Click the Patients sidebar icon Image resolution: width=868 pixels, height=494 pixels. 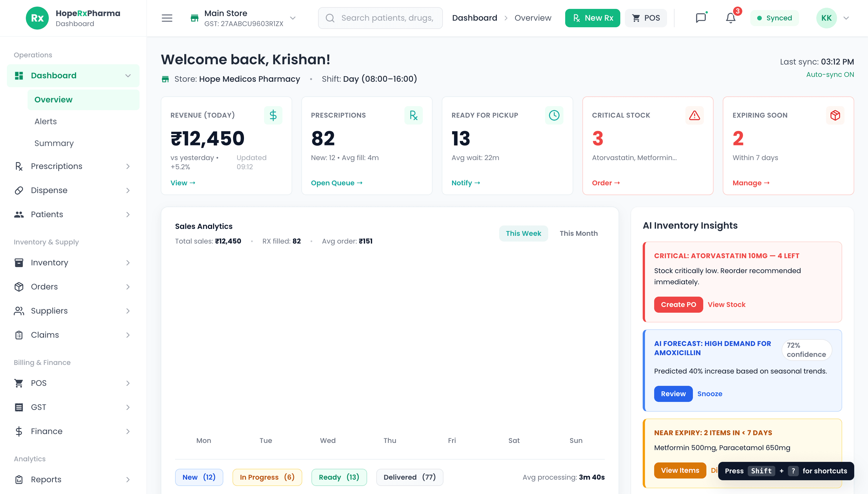coord(19,214)
